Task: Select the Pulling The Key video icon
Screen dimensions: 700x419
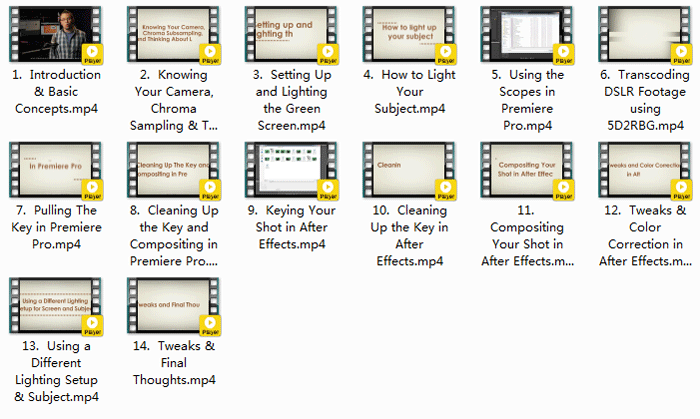Action: pos(57,169)
